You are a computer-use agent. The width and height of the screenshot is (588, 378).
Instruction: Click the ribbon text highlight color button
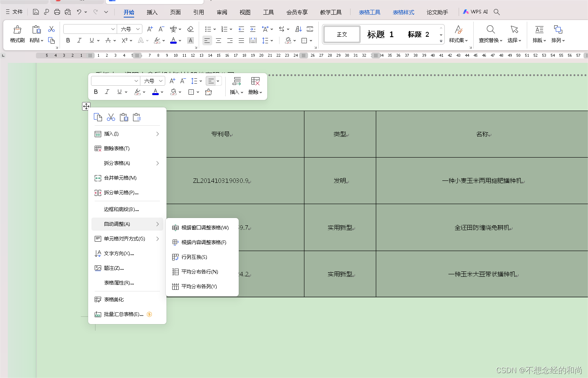point(157,40)
